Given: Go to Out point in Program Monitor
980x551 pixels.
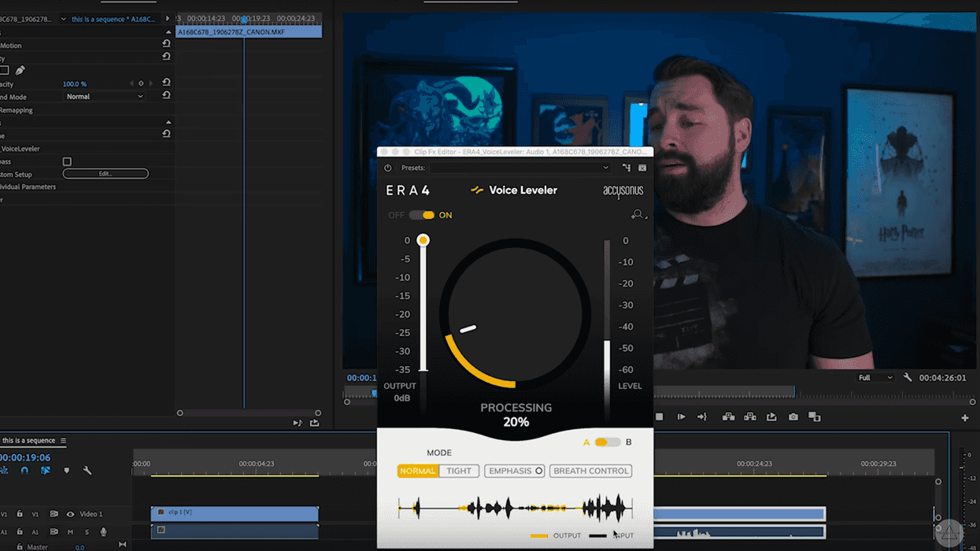Looking at the screenshot, I should coord(701,417).
